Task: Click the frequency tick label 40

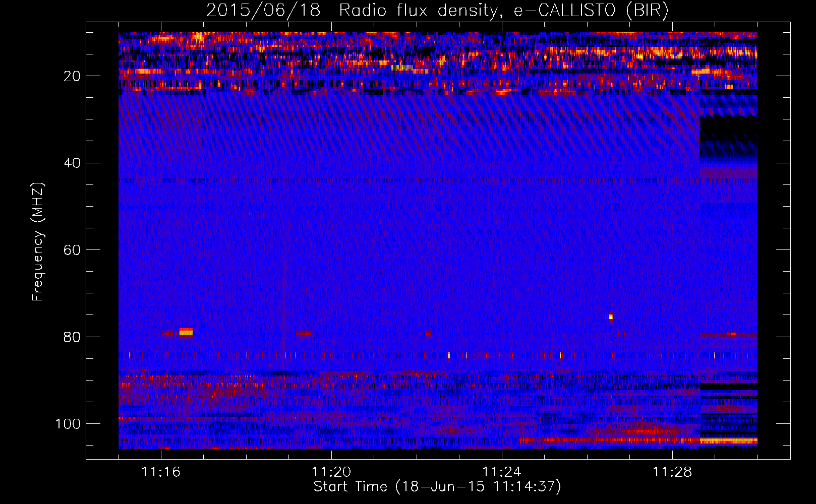Action: [73, 163]
